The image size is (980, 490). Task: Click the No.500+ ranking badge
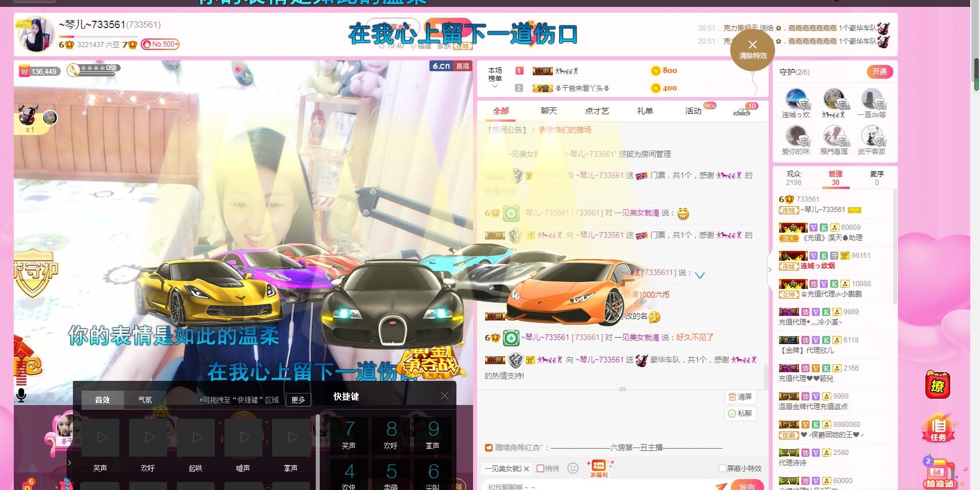coord(160,44)
